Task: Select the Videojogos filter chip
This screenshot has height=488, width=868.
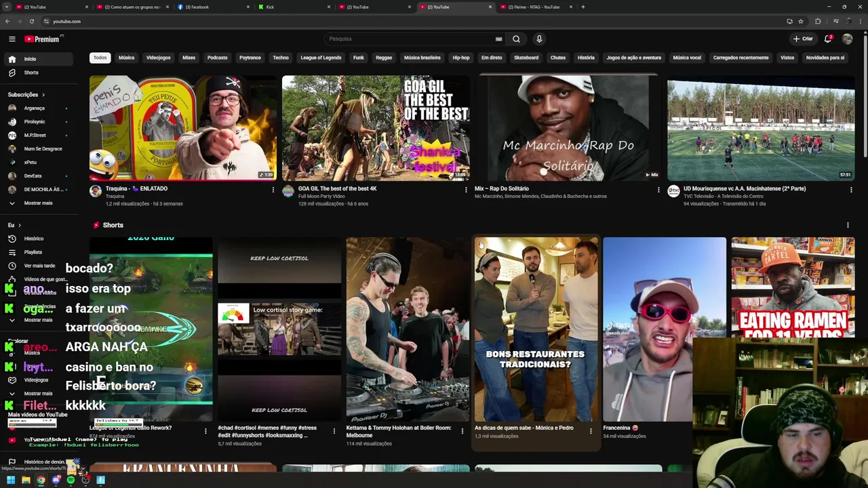Action: click(x=159, y=58)
